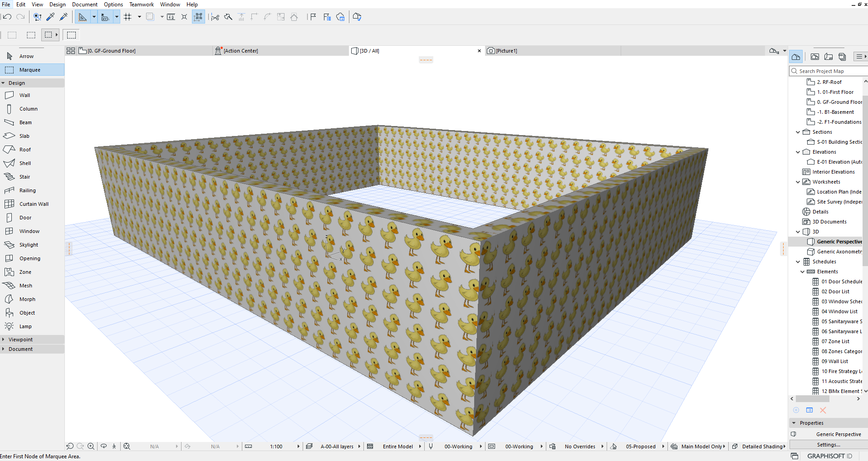Toggle Suspend Groups icon
The height and width of the screenshot is (461, 868).
(x=198, y=17)
